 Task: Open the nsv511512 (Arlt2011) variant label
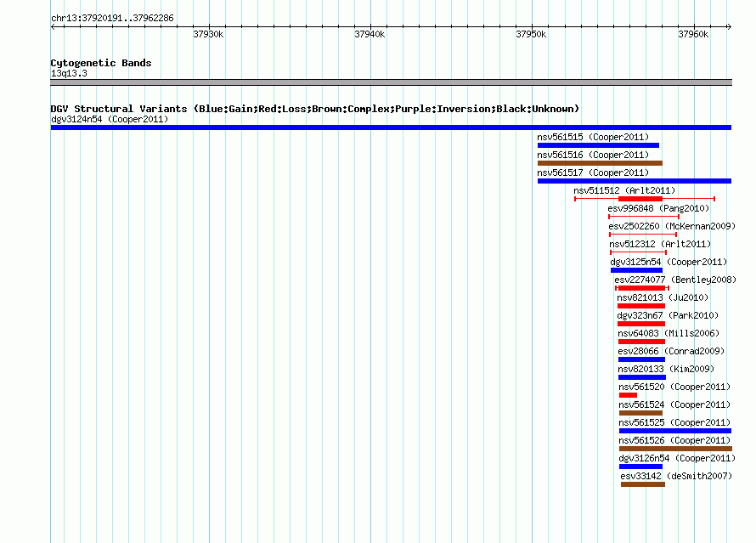tap(624, 190)
